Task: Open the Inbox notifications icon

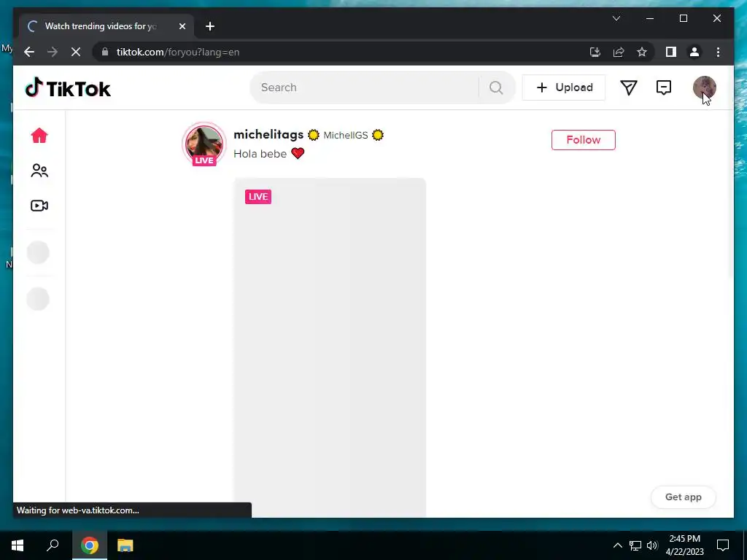Action: coord(664,87)
